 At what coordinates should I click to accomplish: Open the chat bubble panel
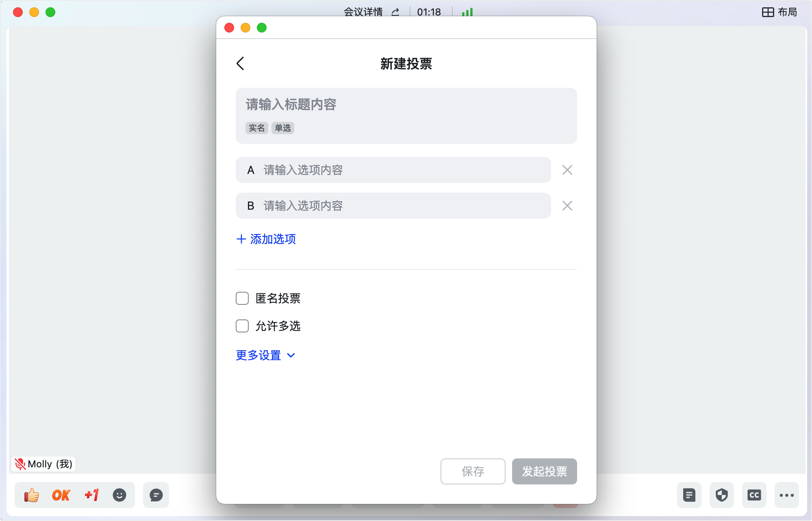pyautogui.click(x=156, y=495)
